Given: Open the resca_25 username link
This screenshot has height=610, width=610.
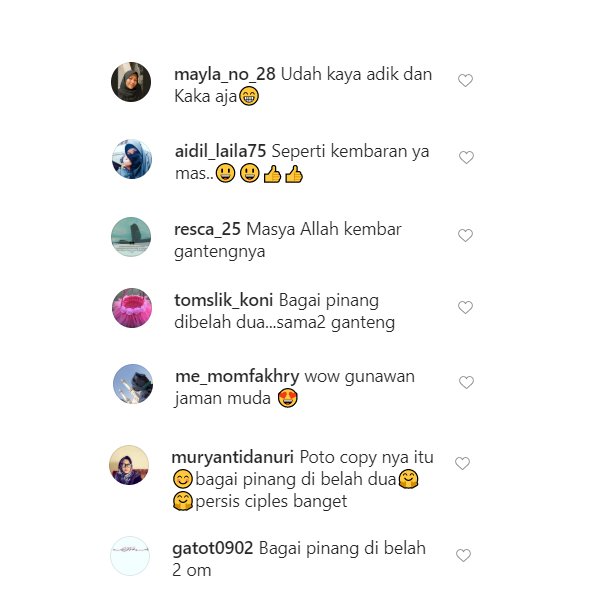Looking at the screenshot, I should click(207, 230).
